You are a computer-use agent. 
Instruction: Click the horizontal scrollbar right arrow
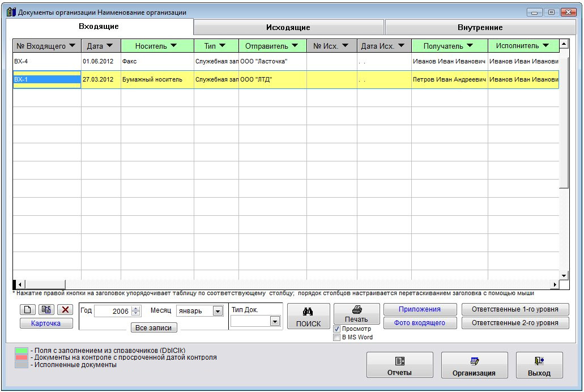tap(555, 284)
